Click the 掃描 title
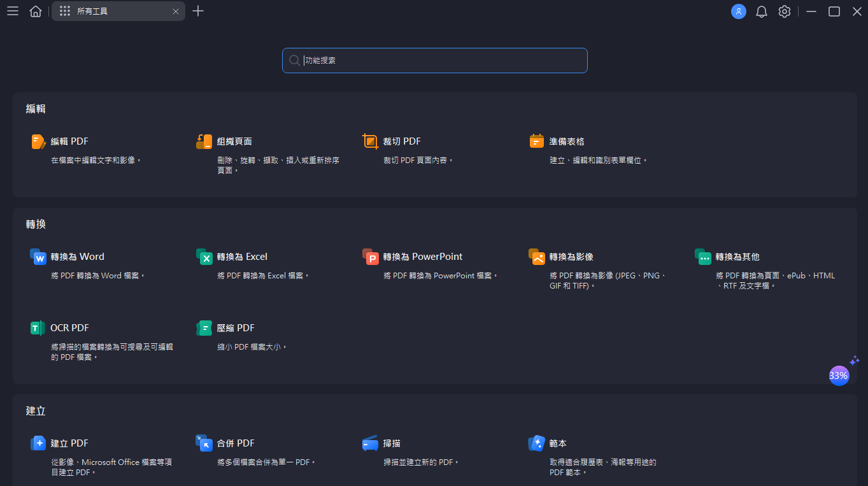Image resolution: width=868 pixels, height=486 pixels. tap(392, 443)
